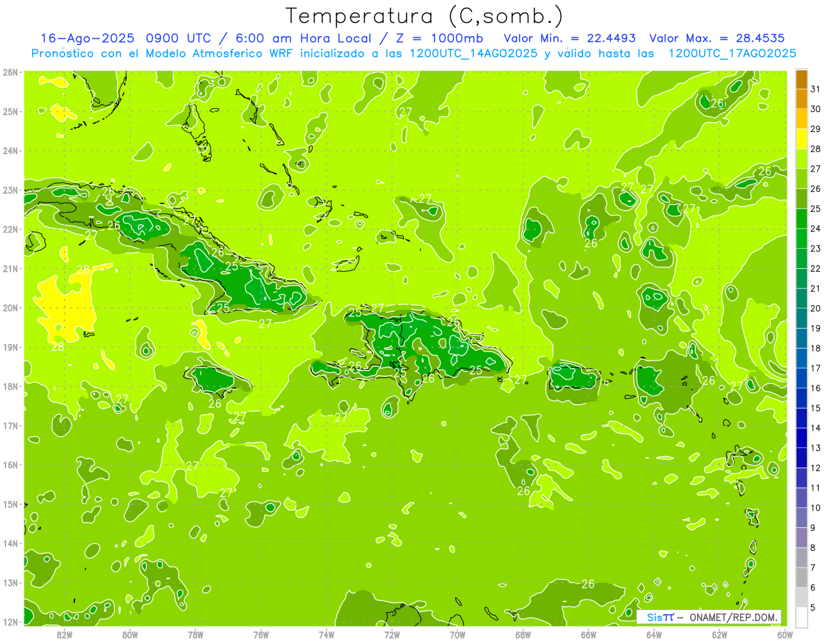
Task: Click color scale value '17'
Action: [x=816, y=368]
